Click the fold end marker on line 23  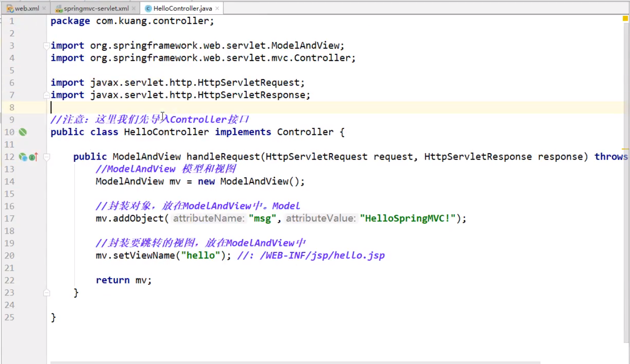click(x=46, y=293)
